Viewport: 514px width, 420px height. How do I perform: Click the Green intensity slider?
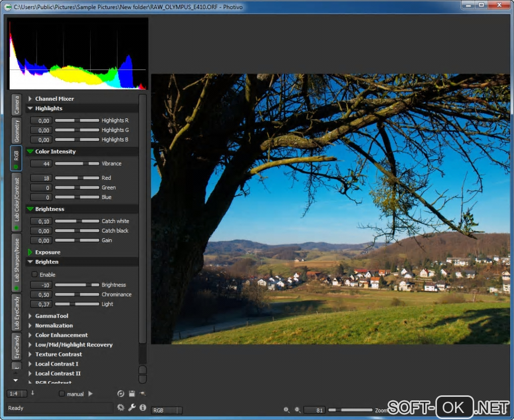(x=77, y=187)
